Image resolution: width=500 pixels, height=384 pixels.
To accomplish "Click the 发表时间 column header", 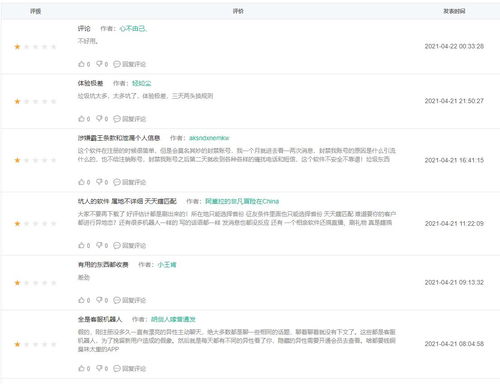I will coord(454,11).
